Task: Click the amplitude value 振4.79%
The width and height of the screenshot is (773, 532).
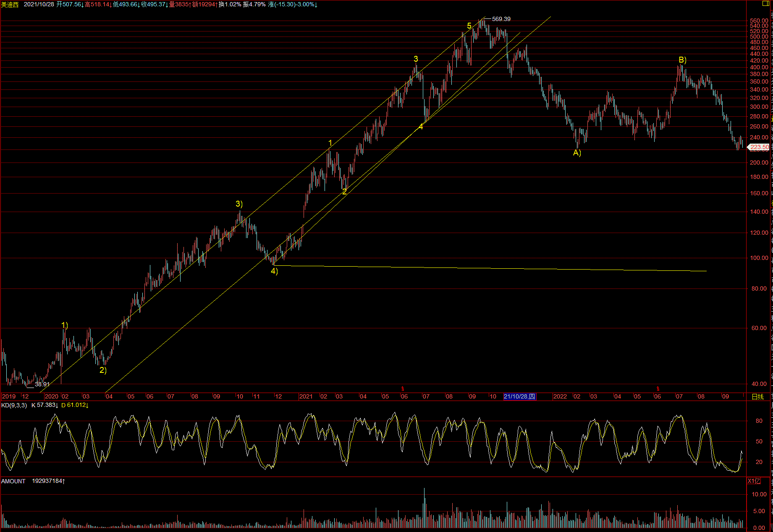Action: (x=254, y=4)
